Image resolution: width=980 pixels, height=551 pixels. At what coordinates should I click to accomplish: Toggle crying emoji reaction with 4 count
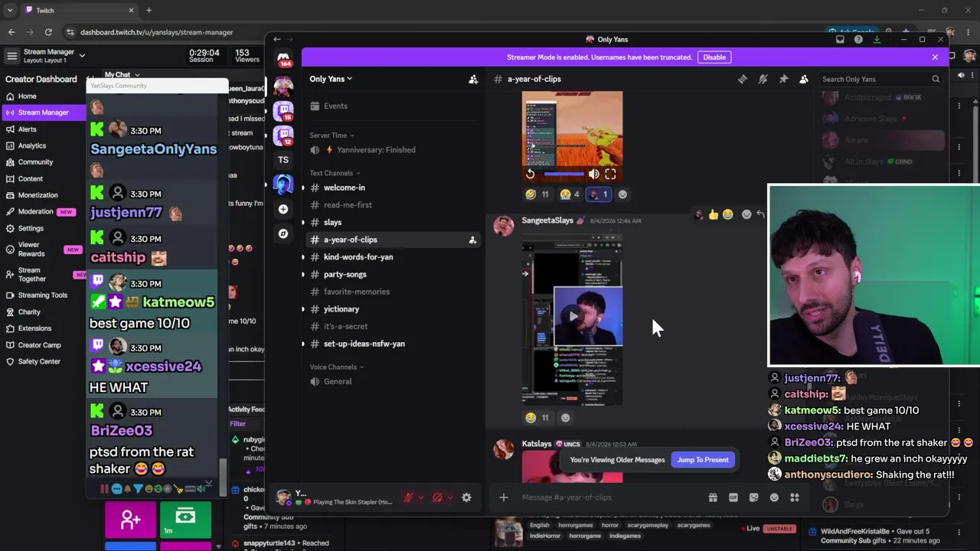[570, 194]
